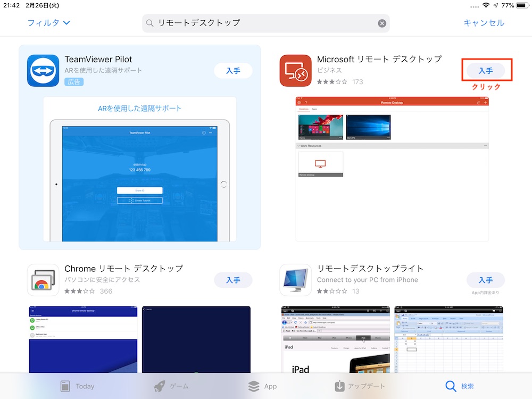
Task: Switch to the Today tab
Action: tap(77, 386)
